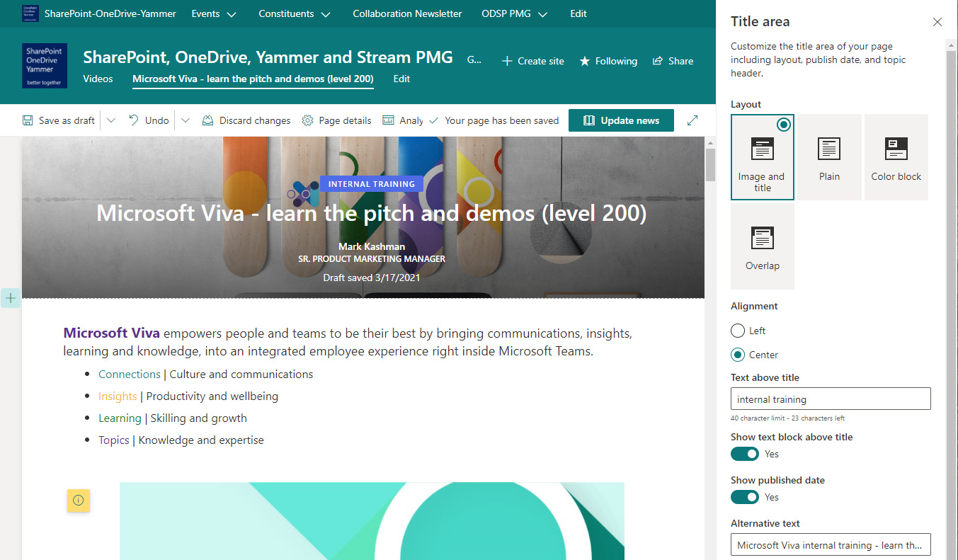Open the Insights link
The width and height of the screenshot is (958, 560).
point(118,396)
